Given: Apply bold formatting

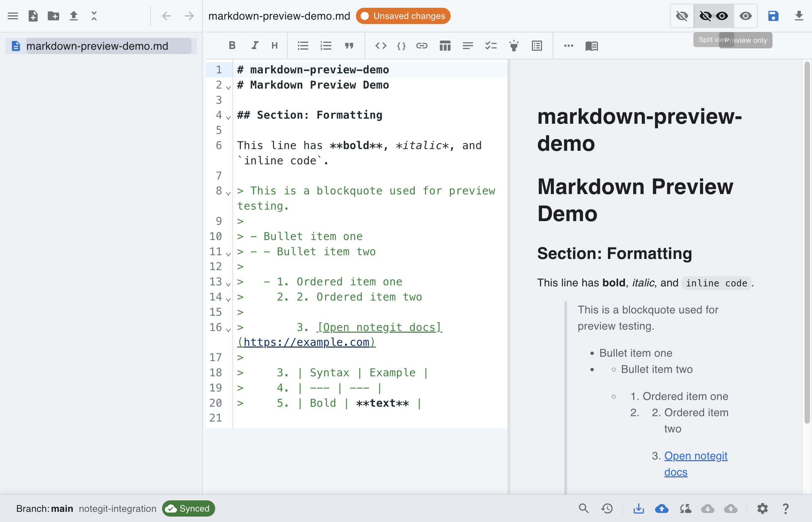Looking at the screenshot, I should (232, 45).
